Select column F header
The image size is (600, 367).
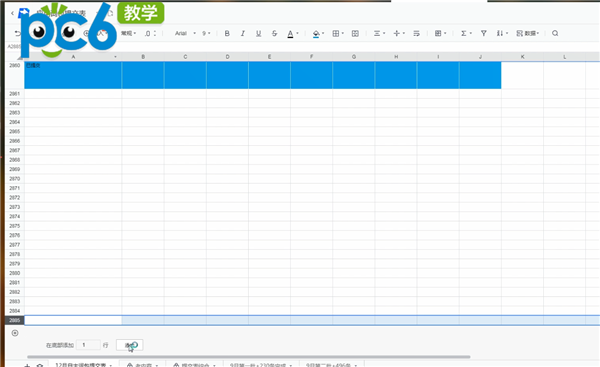311,57
